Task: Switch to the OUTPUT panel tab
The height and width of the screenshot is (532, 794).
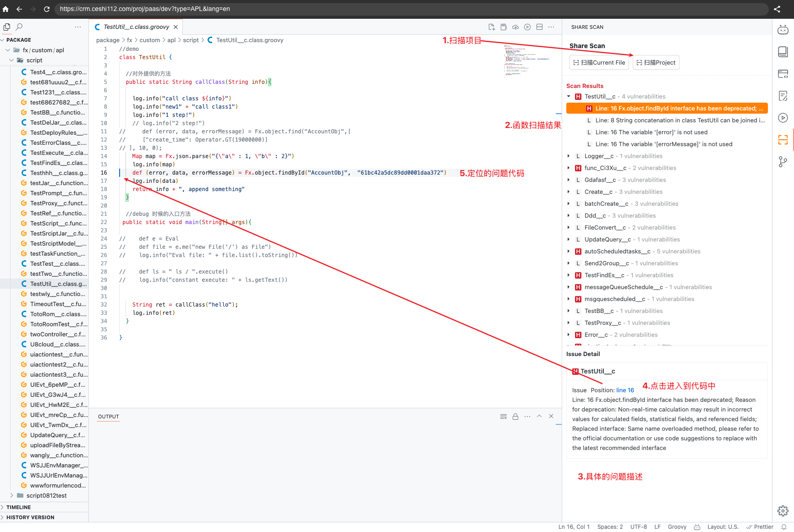Action: click(109, 417)
